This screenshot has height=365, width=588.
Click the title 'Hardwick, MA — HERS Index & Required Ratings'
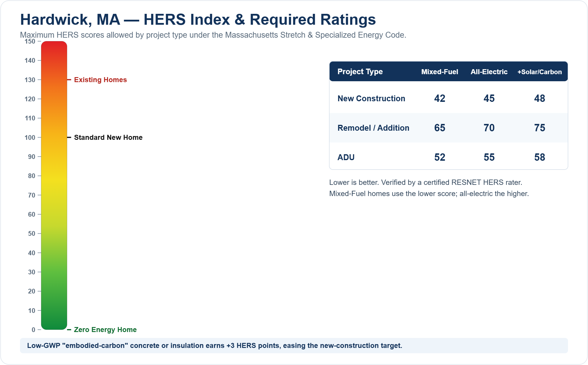(x=198, y=19)
